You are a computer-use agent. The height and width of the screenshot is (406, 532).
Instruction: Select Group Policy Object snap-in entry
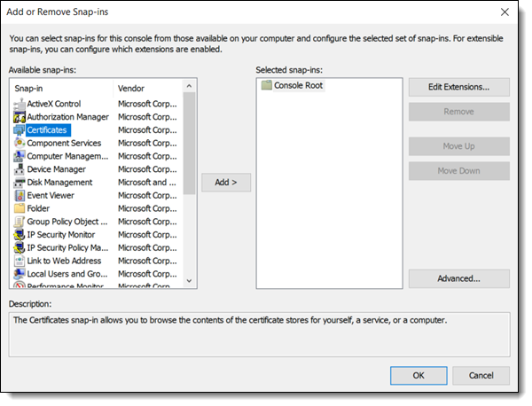click(66, 222)
